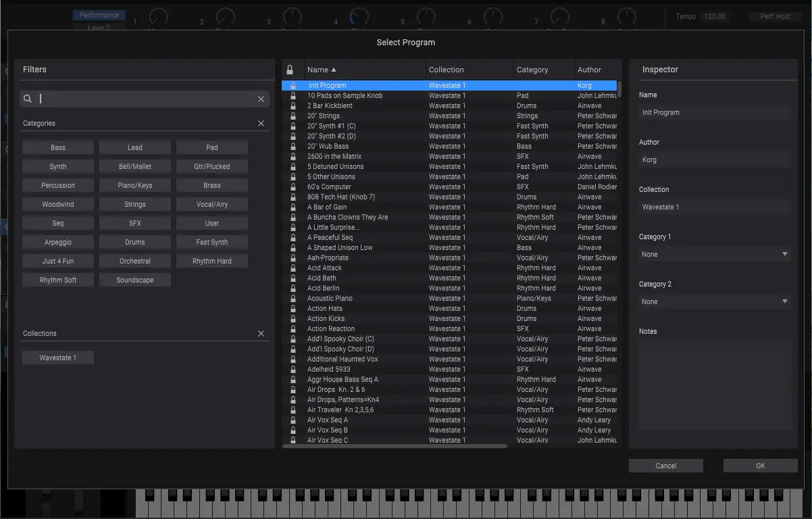
Task: Select the Acid Berlin program
Action: coord(449,289)
